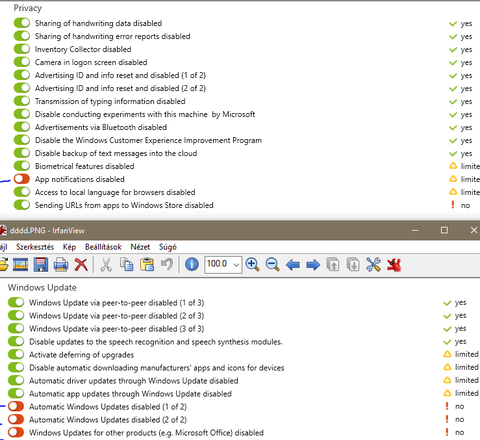Click 'Sharing of handwriting error reports disabled' text
The image size is (480, 440).
(113, 36)
